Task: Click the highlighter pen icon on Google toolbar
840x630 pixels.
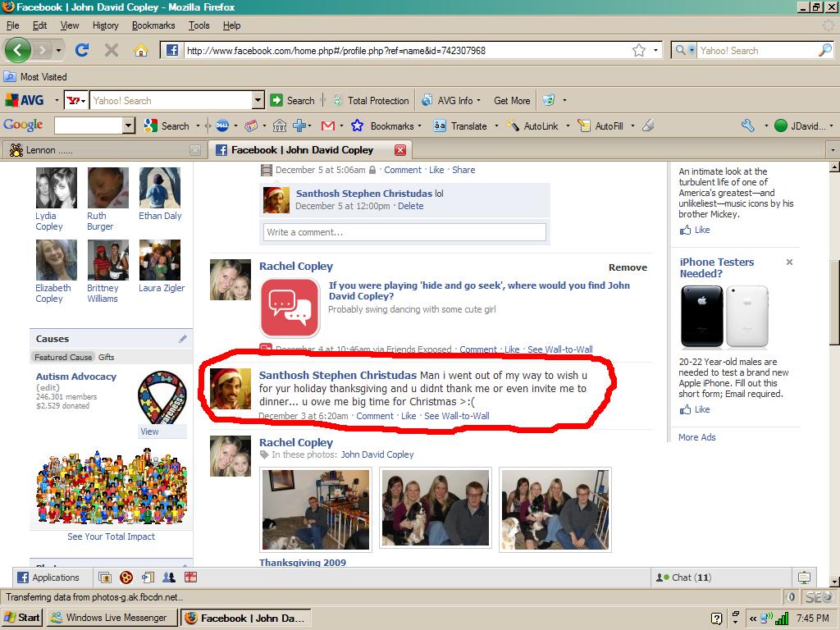Action: click(648, 126)
